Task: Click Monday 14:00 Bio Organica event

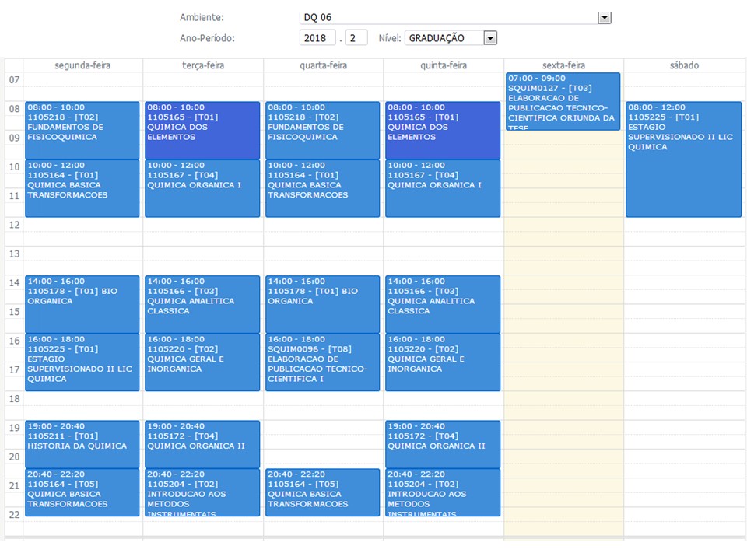Action: [x=82, y=304]
